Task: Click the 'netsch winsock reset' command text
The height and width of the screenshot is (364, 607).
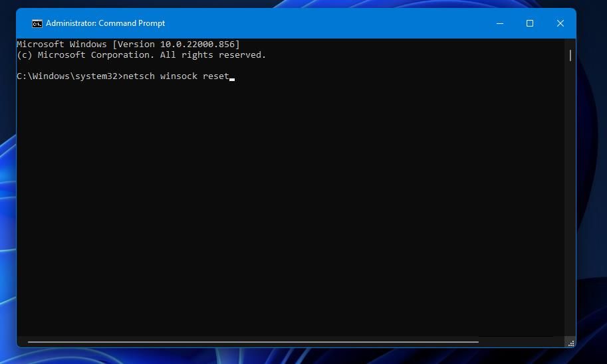Action: coord(176,76)
